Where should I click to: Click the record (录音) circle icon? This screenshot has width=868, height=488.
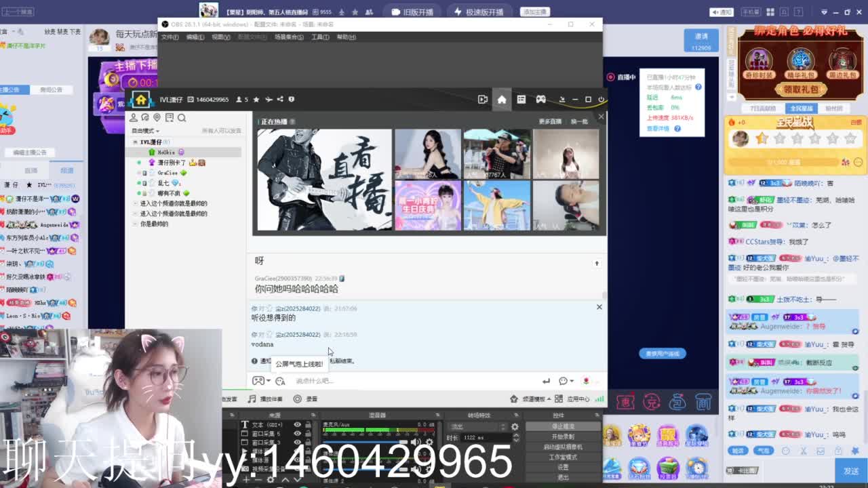coord(297,399)
